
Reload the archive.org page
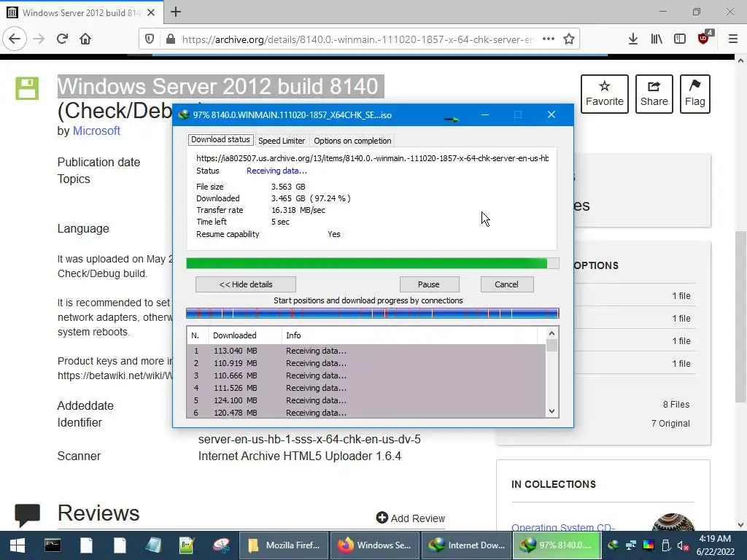pyautogui.click(x=62, y=39)
